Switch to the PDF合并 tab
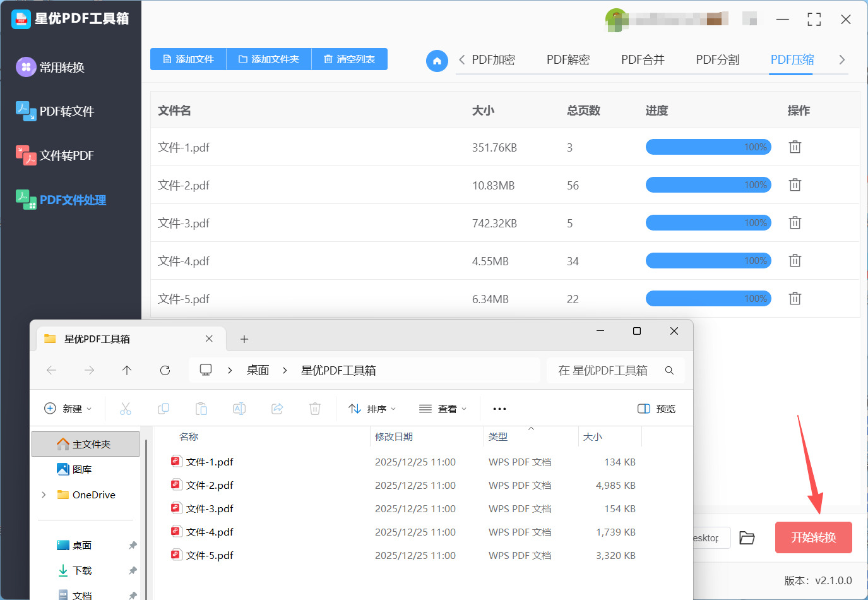This screenshot has height=600, width=868. (643, 60)
